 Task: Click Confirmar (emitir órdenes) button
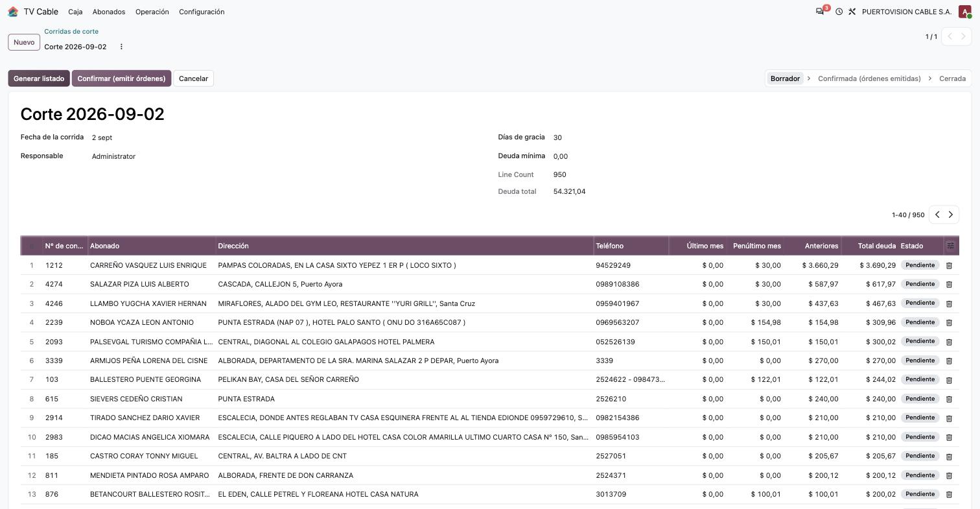click(121, 78)
